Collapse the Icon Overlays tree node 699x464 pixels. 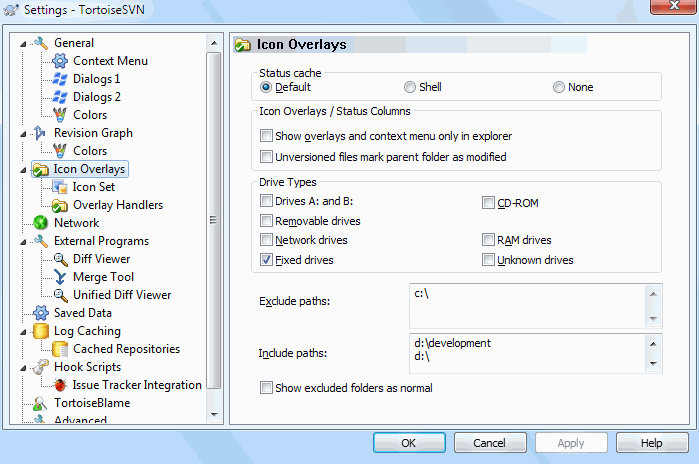[x=23, y=170]
